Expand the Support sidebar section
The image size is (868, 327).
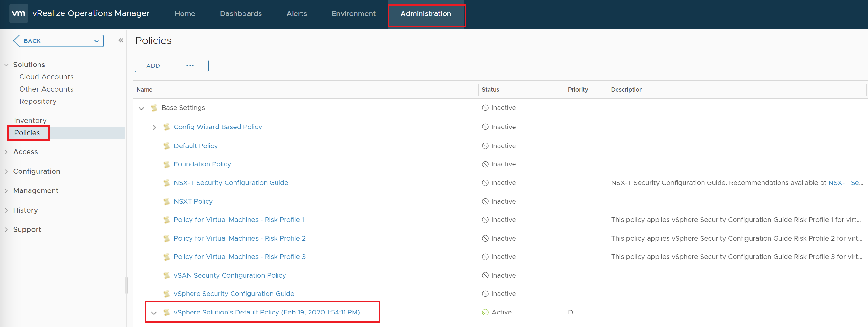(x=6, y=229)
